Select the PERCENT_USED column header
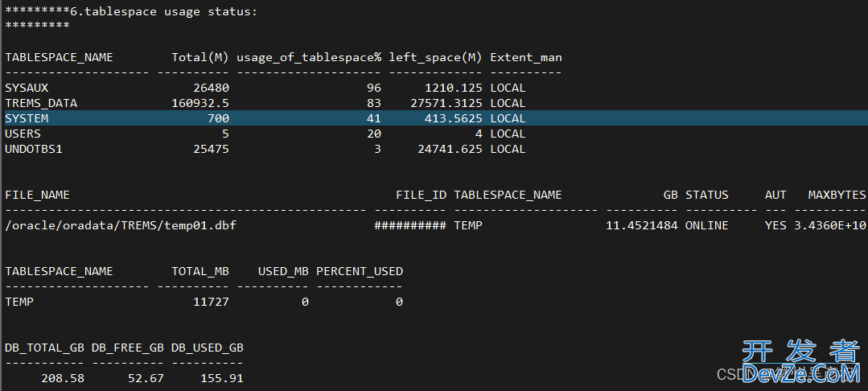The height and width of the screenshot is (391, 868). (360, 271)
